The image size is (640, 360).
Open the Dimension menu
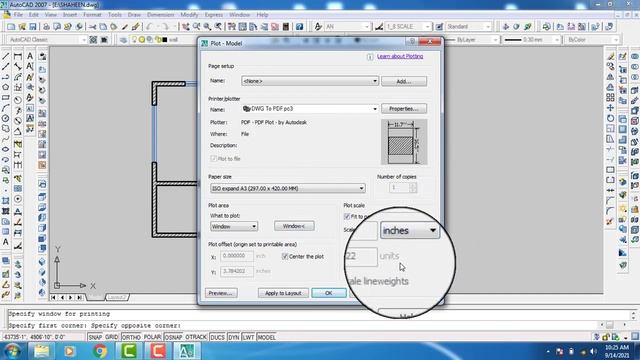160,15
